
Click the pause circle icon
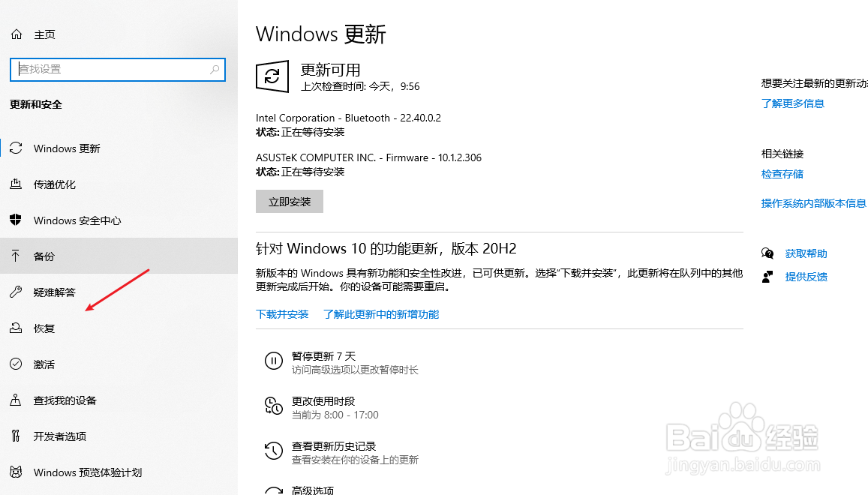(x=274, y=361)
